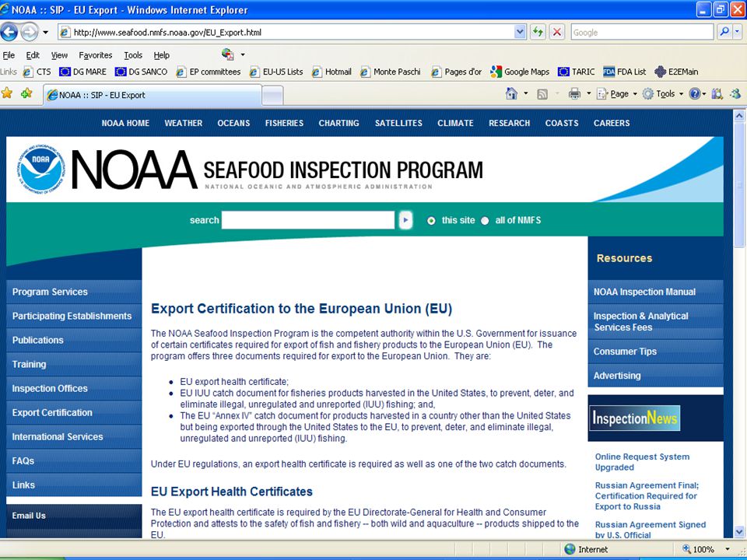Open the FDA List favorites link
The height and width of the screenshot is (560, 747).
point(625,72)
